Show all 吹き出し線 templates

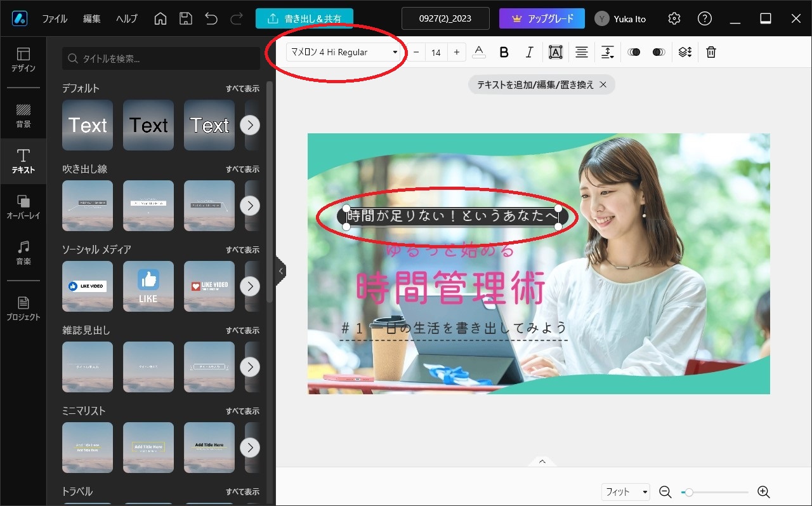point(242,169)
